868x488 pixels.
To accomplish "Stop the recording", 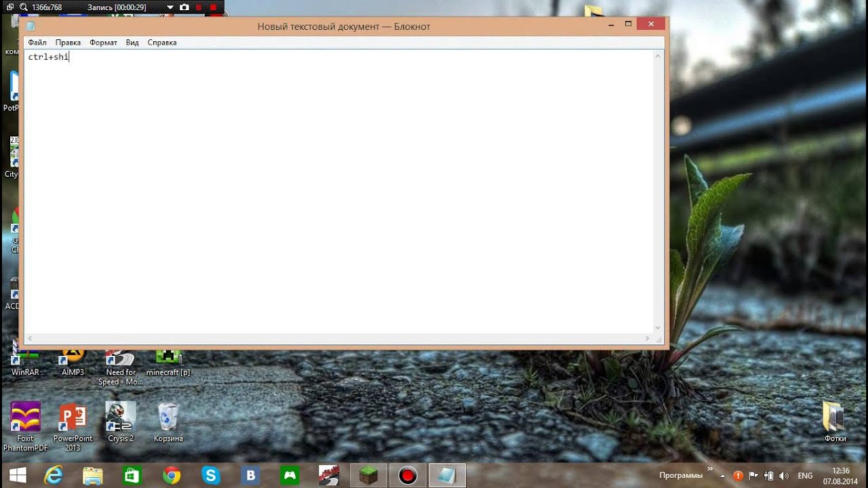I will 213,7.
